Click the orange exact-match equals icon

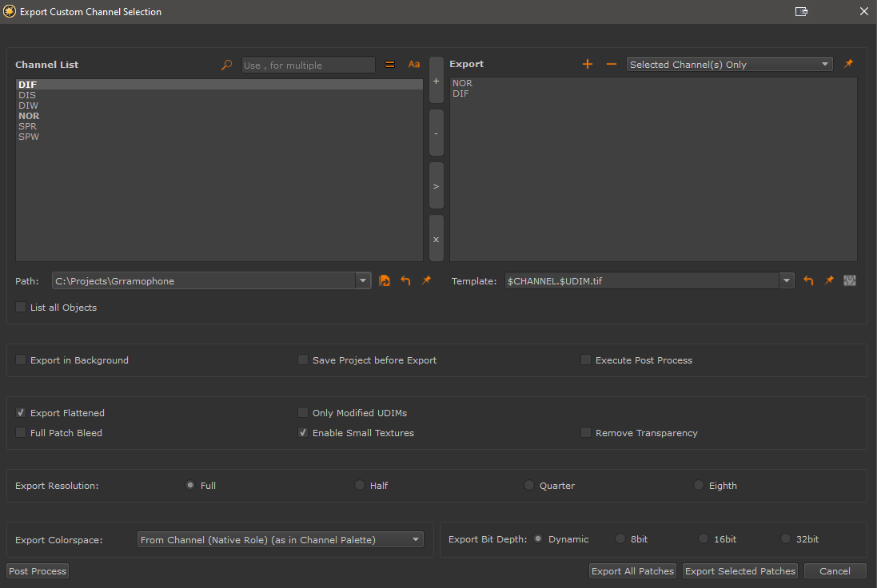click(x=390, y=65)
